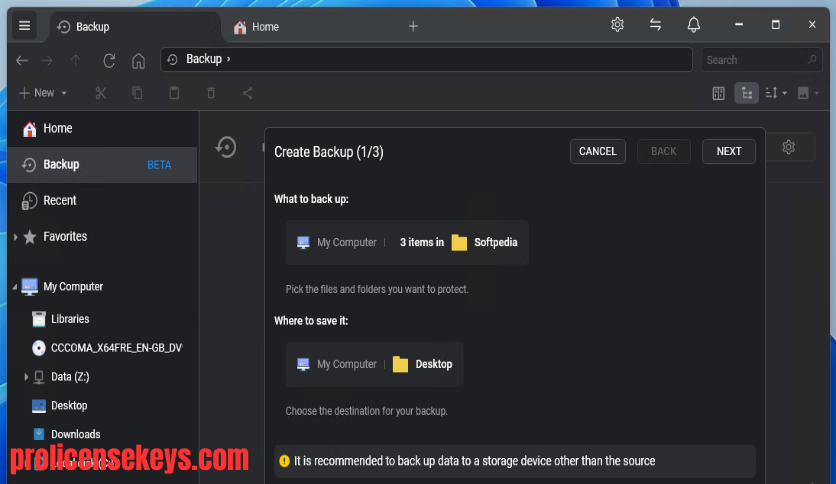
Task: Refresh the current view
Action: click(109, 60)
